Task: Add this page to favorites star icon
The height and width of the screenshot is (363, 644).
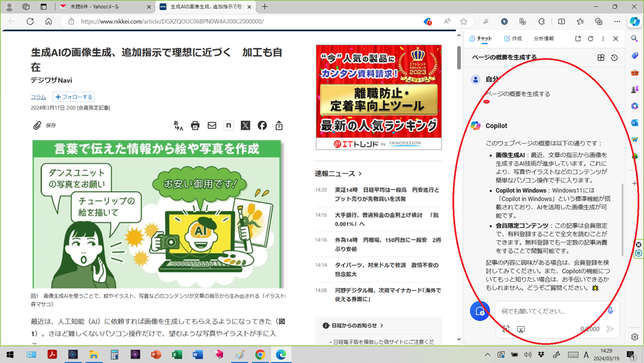Action: click(463, 21)
